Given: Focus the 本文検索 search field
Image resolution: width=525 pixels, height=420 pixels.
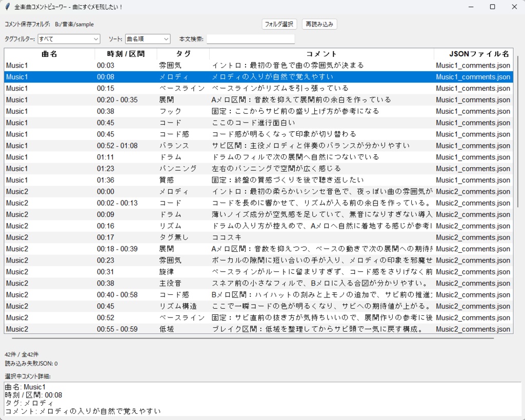Looking at the screenshot, I should click(251, 39).
